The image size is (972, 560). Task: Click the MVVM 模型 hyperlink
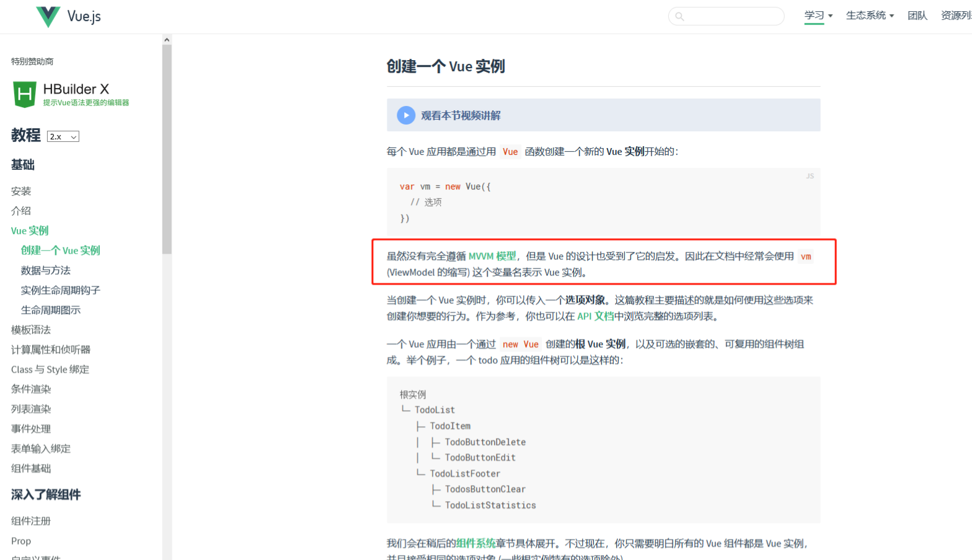click(x=492, y=256)
